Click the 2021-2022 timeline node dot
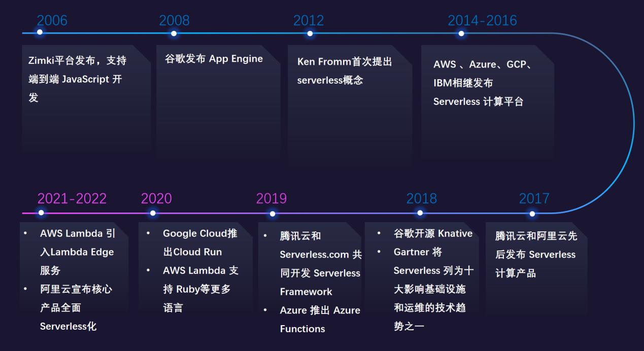This screenshot has width=644, height=351. [x=42, y=212]
